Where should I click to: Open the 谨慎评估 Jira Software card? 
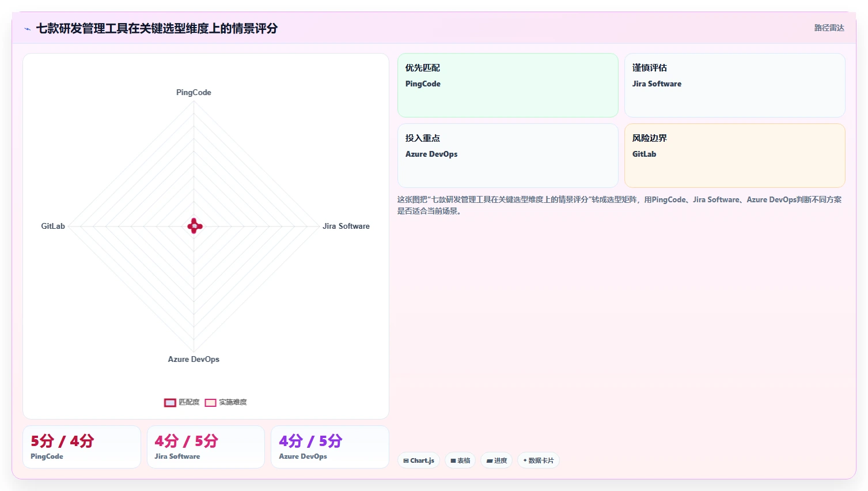[735, 85]
